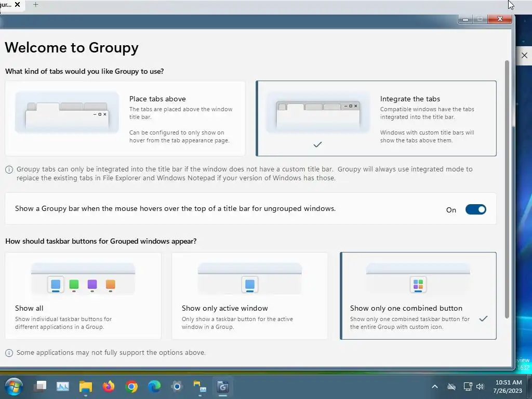Click the Groupy window vertical scrollbar
Screen dimensions: 532x399
pyautogui.click(x=507, y=189)
